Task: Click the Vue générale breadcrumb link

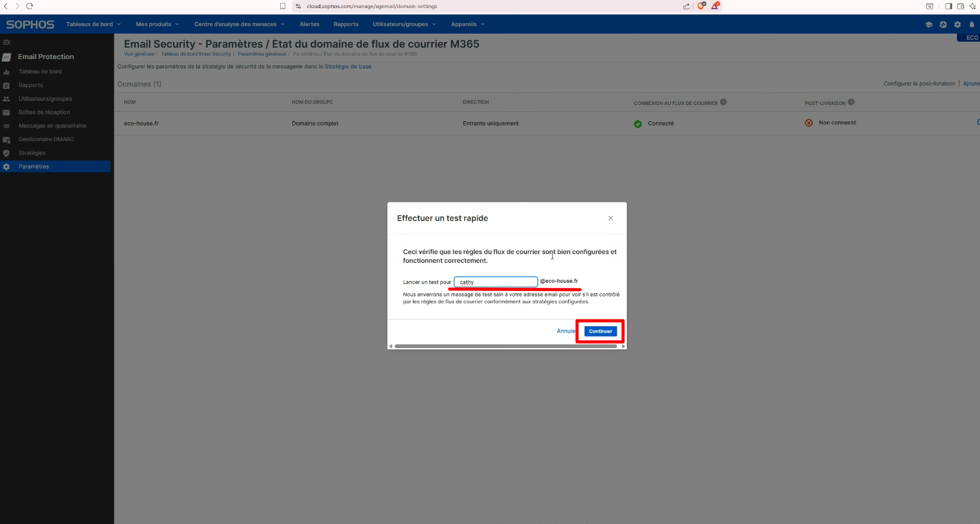Action: [x=139, y=54]
